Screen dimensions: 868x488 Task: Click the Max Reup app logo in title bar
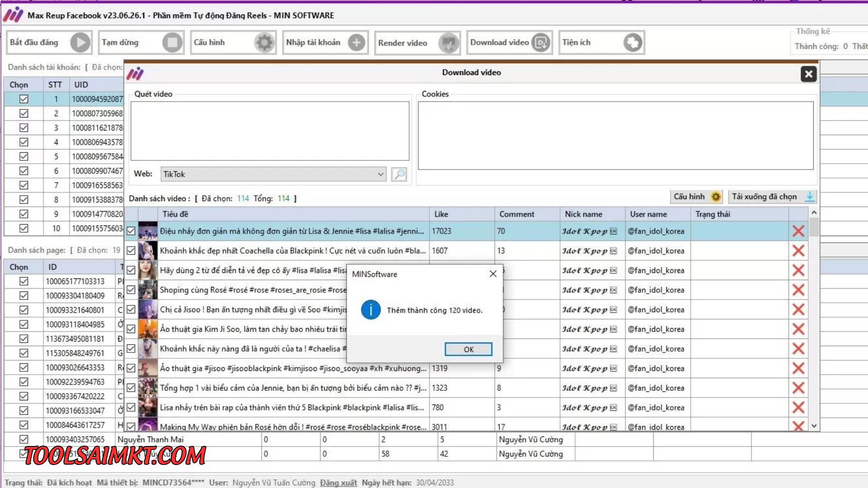(13, 15)
